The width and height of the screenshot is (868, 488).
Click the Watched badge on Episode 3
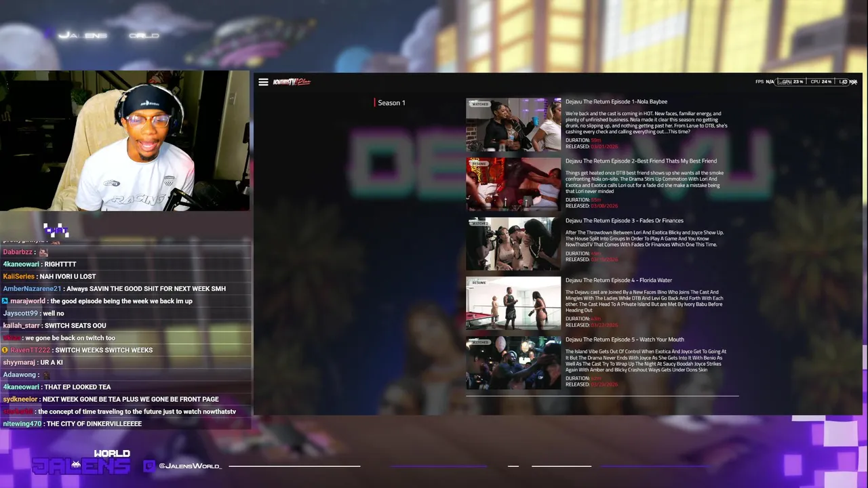click(x=479, y=223)
